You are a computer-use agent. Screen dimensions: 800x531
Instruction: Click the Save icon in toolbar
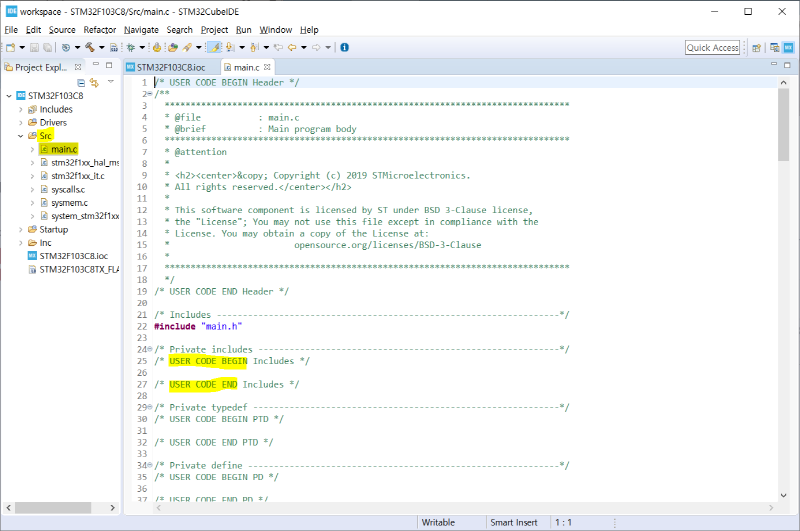(33, 47)
